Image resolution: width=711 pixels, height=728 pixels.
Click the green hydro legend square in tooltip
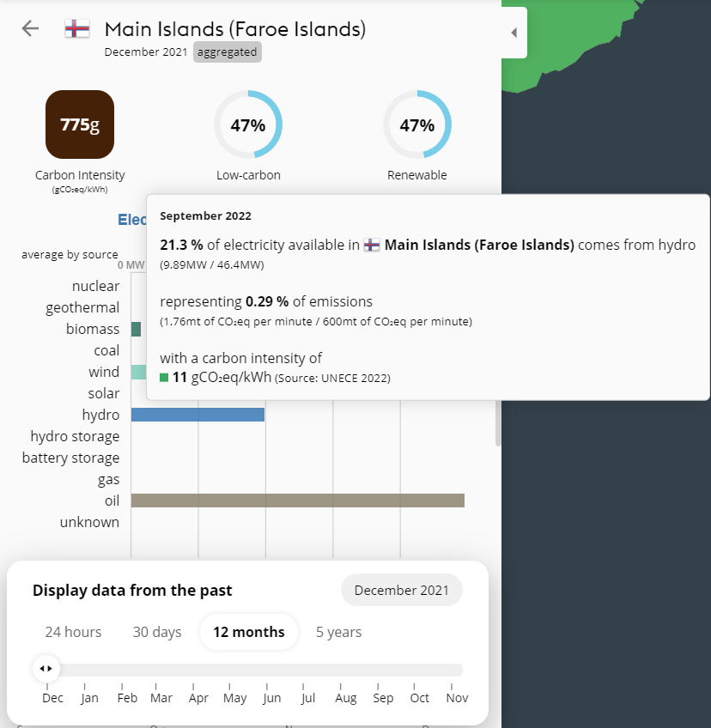(x=163, y=378)
